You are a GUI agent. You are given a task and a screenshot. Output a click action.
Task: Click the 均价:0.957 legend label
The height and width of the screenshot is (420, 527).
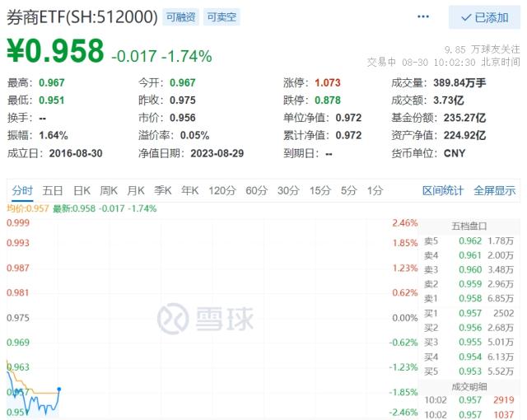point(28,208)
